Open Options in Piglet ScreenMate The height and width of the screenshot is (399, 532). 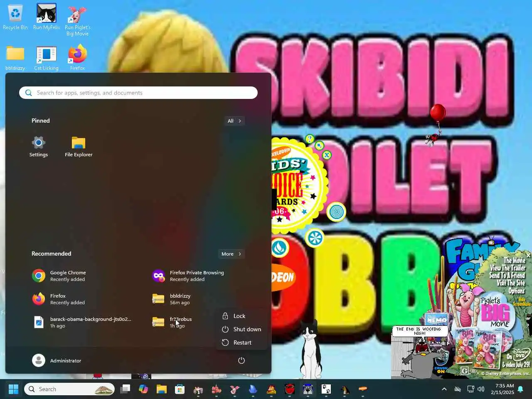(x=517, y=291)
